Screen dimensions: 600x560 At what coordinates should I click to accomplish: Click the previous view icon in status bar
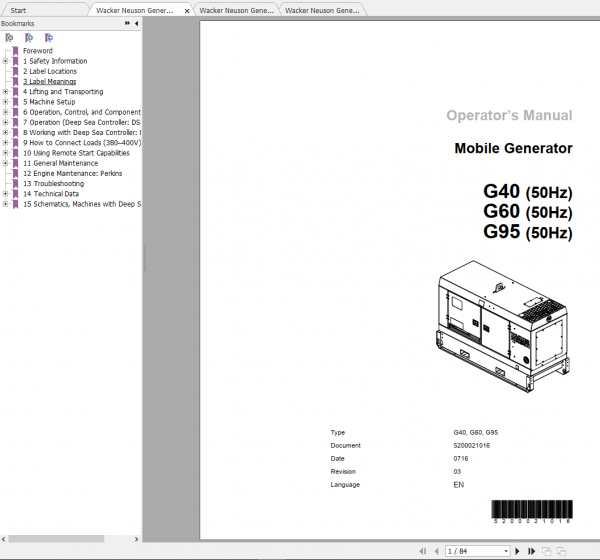[546, 551]
